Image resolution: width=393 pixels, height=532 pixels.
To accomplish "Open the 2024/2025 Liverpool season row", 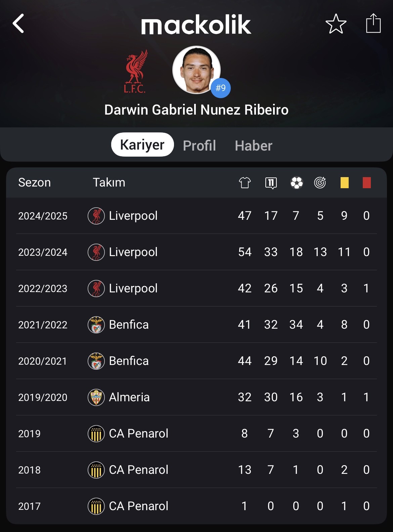I will [x=196, y=216].
